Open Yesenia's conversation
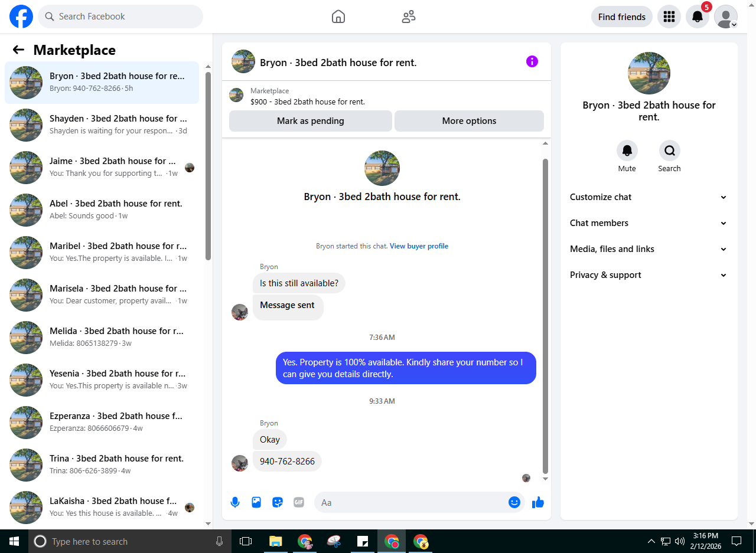This screenshot has height=553, width=756. click(x=102, y=380)
